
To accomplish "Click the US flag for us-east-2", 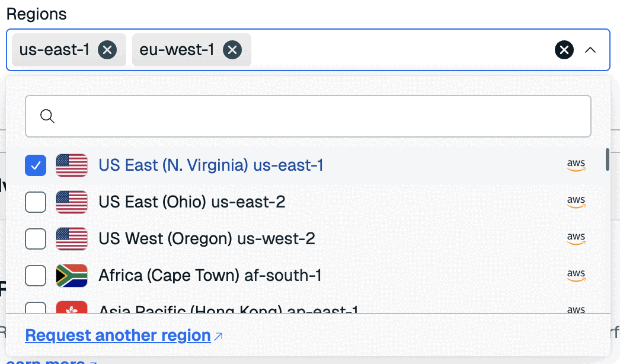I will click(x=72, y=202).
